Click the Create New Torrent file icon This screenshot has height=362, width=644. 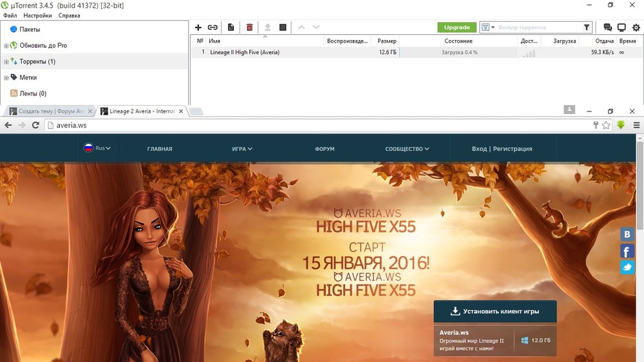[x=231, y=28]
